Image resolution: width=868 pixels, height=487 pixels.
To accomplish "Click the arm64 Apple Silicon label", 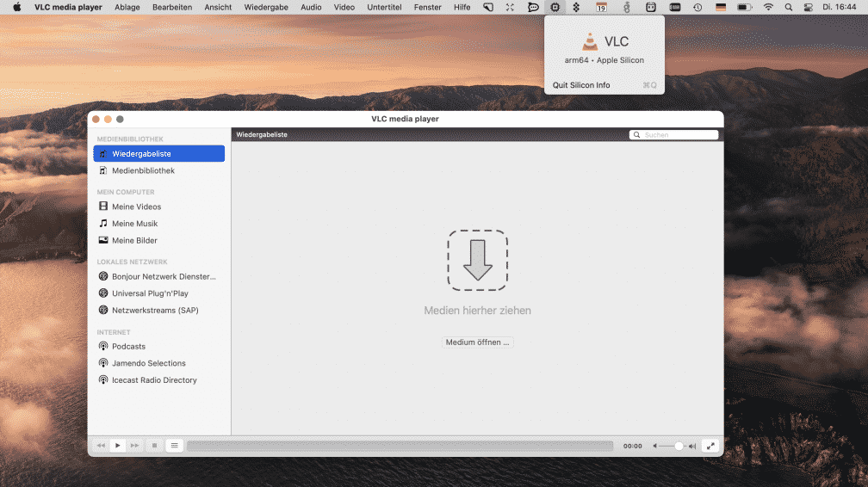I will [x=604, y=60].
